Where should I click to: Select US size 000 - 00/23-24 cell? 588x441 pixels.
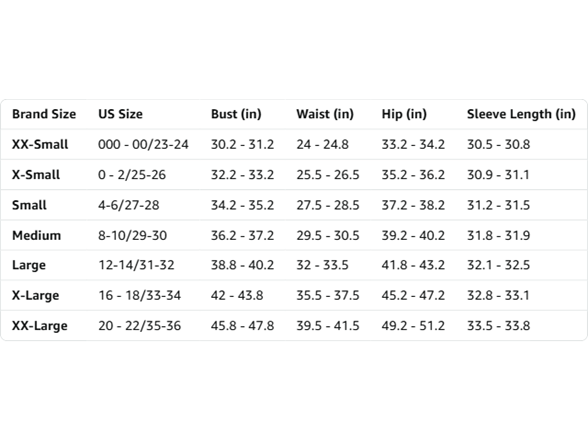pos(143,144)
